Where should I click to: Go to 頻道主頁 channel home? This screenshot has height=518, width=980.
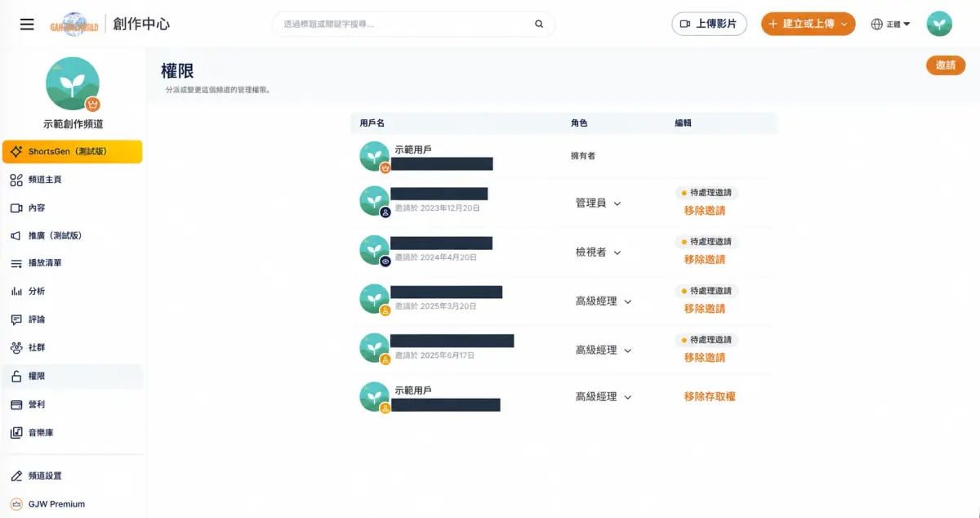pos(73,180)
